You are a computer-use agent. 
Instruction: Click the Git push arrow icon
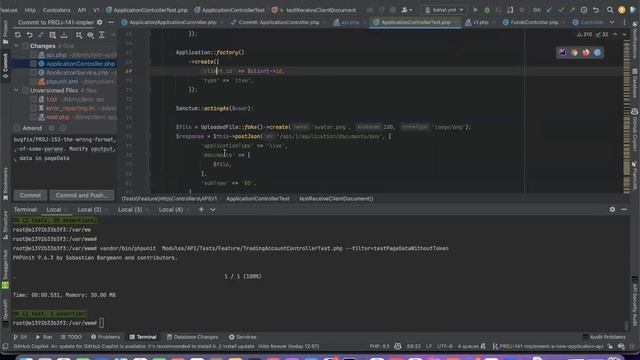pos(572,10)
